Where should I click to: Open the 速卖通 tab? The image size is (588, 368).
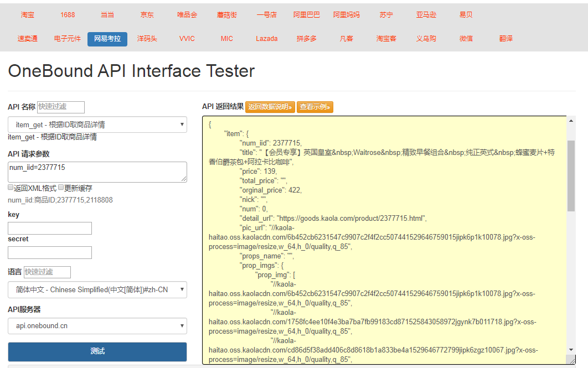click(27, 39)
